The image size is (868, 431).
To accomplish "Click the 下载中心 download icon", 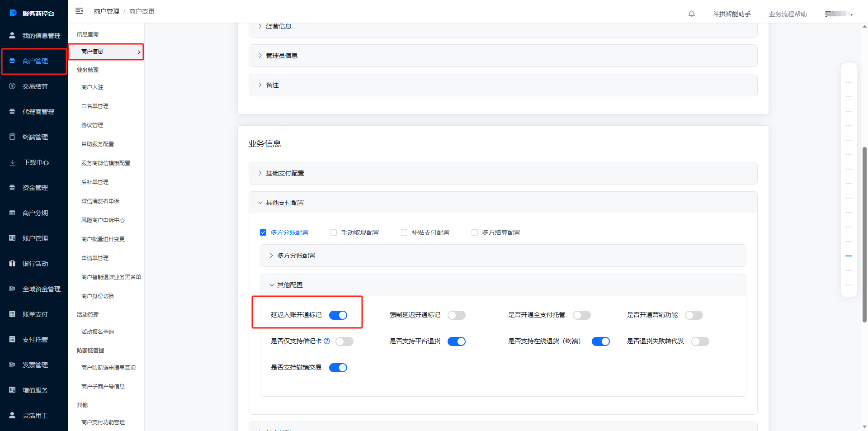I will coord(12,162).
